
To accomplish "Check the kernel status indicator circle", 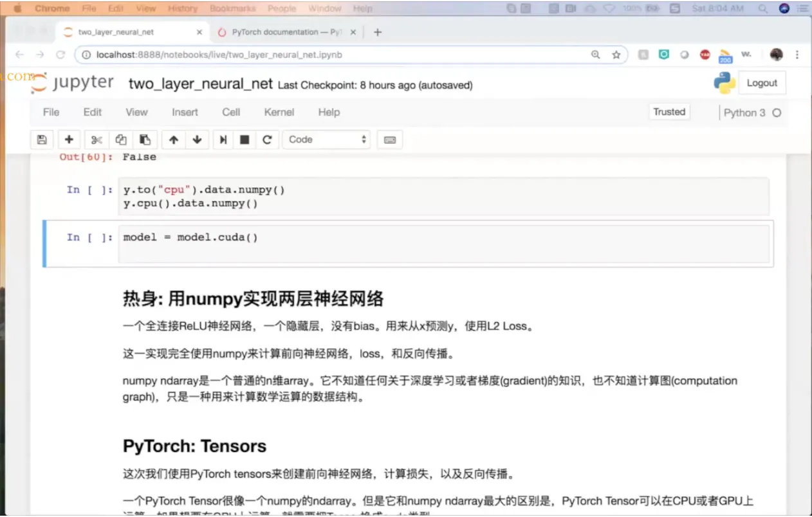I will (777, 113).
